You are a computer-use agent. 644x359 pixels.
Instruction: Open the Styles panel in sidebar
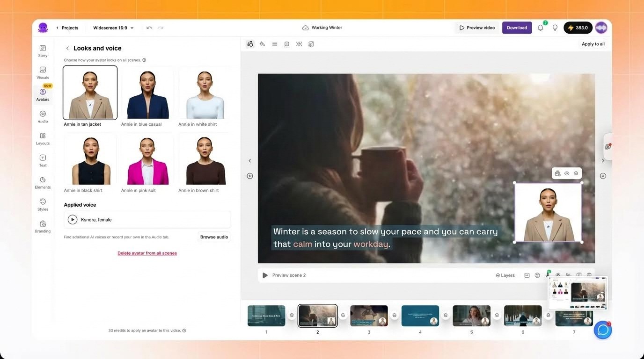(43, 205)
